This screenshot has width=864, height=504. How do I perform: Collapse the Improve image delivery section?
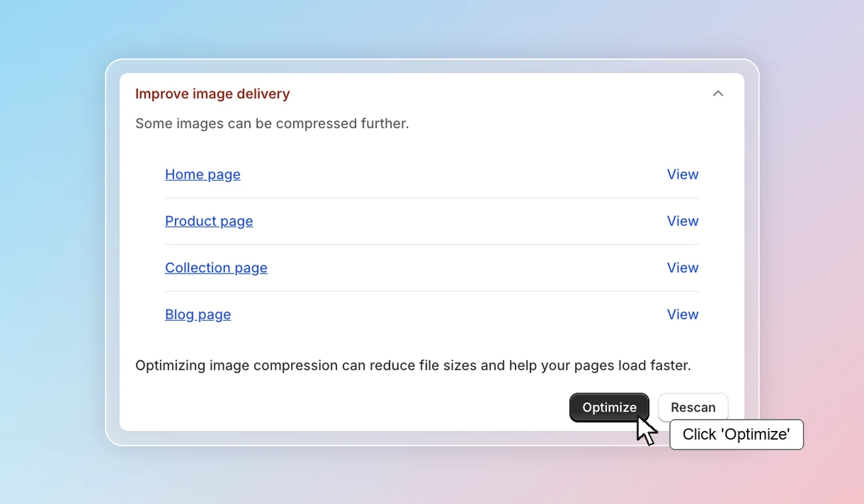(718, 94)
